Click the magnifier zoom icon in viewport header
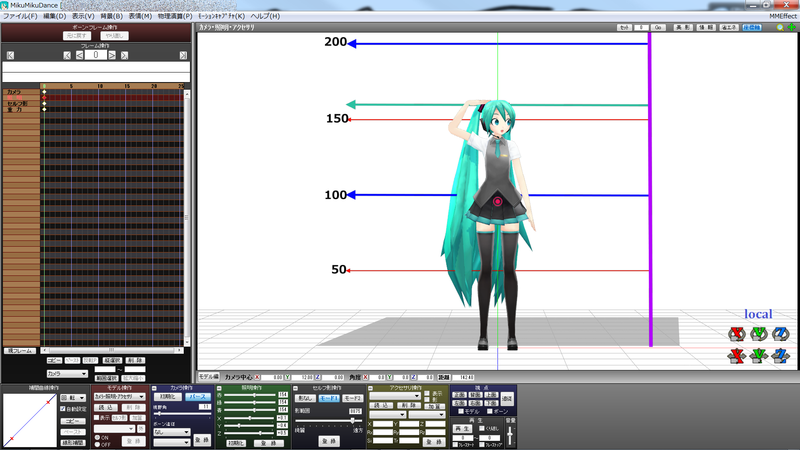Screen dimensions: 800x450 coord(780,28)
